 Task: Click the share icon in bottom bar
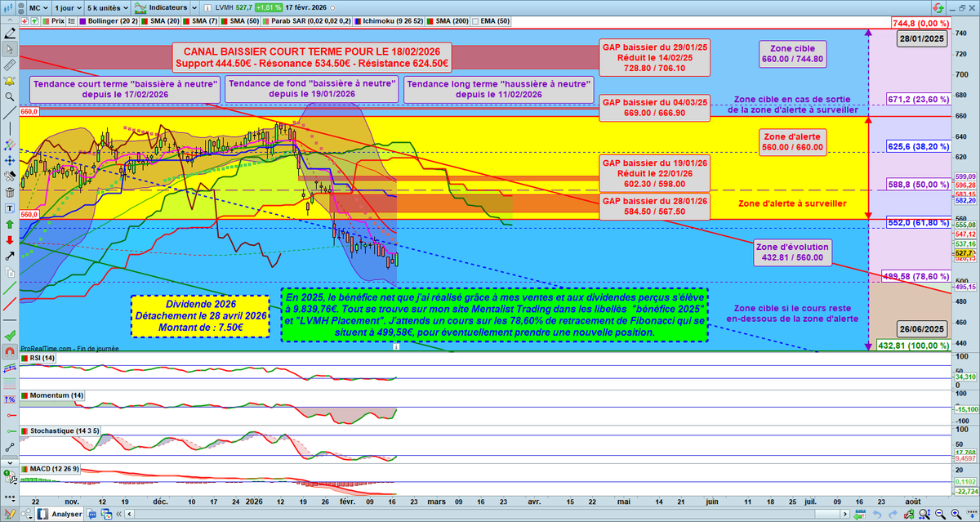pos(27,514)
